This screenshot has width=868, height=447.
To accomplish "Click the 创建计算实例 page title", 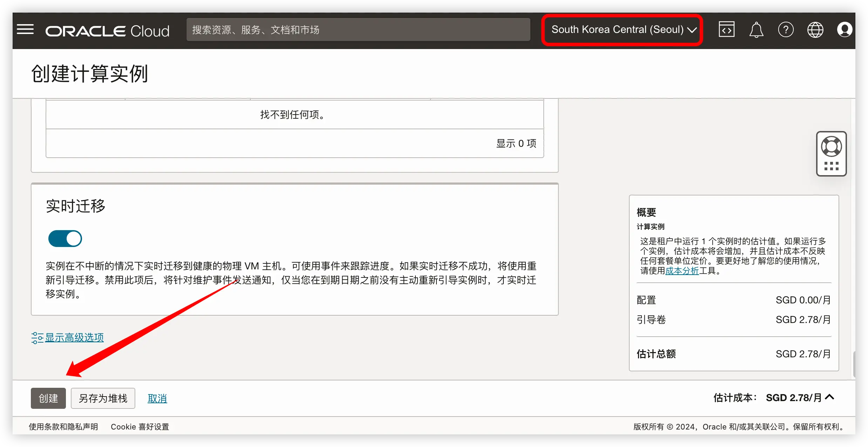I will tap(90, 74).
